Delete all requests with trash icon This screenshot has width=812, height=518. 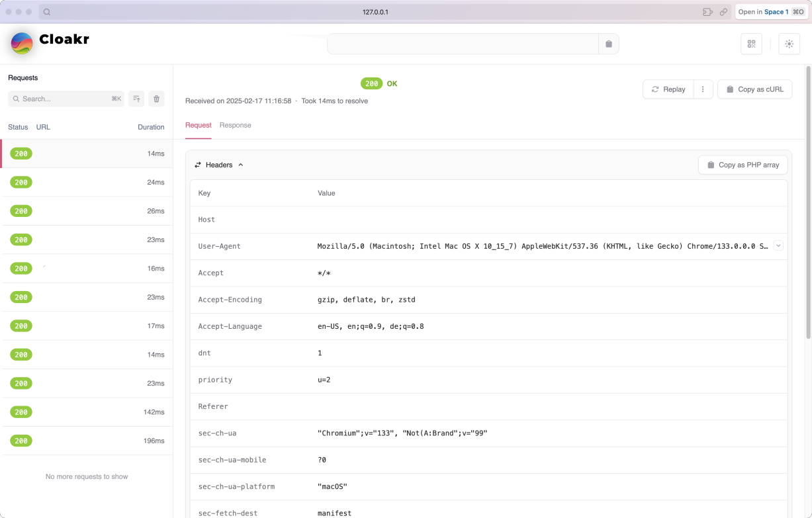coord(156,99)
